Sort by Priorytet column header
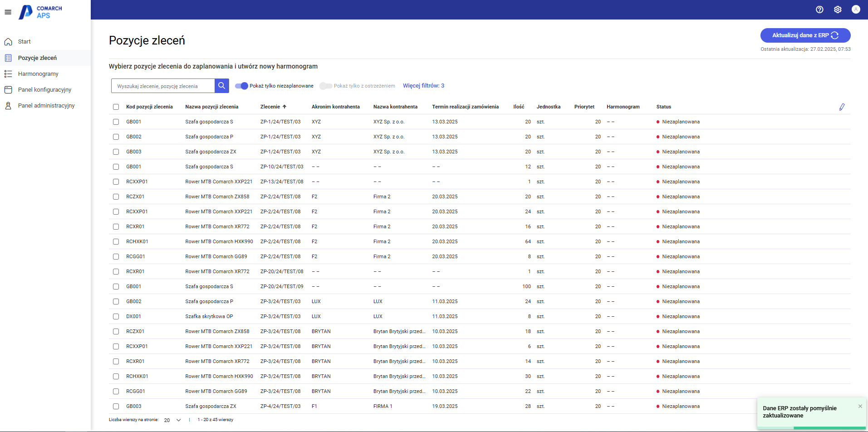Viewport: 868px width, 432px height. pos(584,107)
